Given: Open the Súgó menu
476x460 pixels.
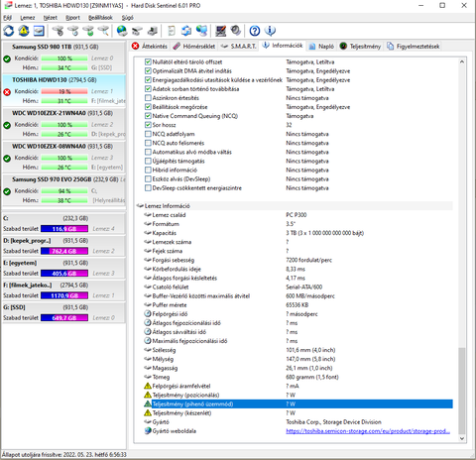Looking at the screenshot, I should 127,18.
